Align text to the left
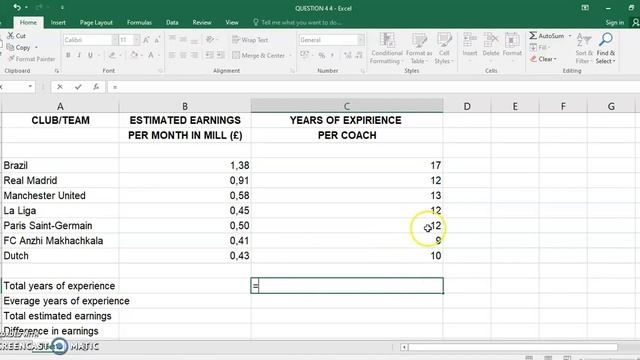Screen dimensions: 640x360 [x=172, y=55]
